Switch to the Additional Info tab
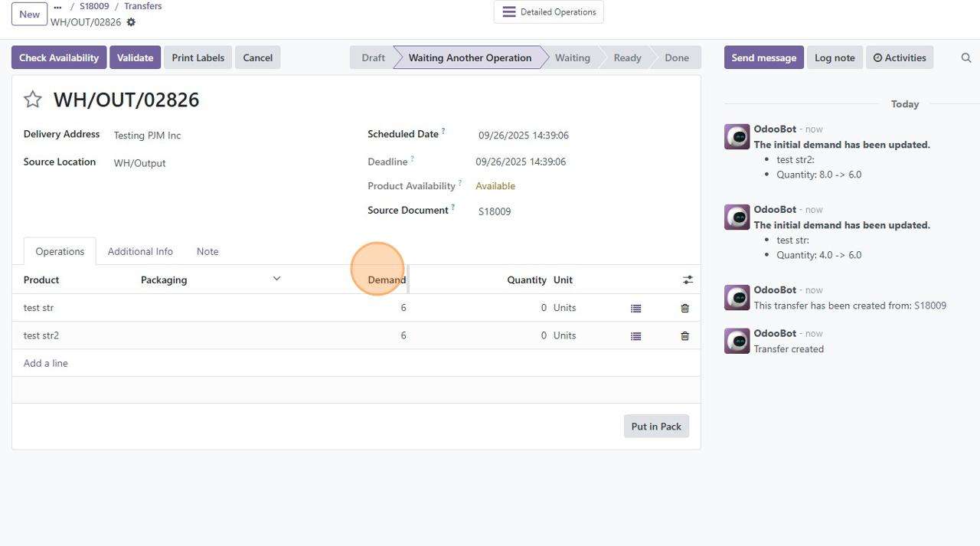Screen dimensions: 980x546 [x=140, y=251]
